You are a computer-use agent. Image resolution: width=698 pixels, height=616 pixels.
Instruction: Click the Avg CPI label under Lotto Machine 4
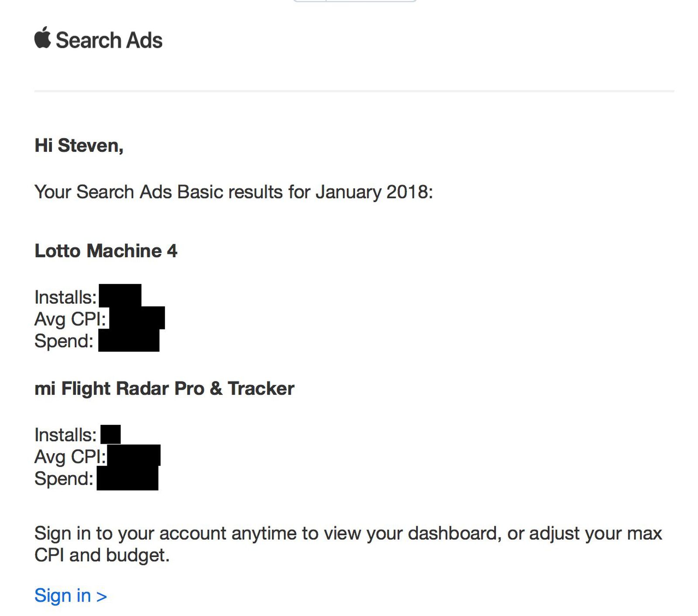(x=70, y=319)
